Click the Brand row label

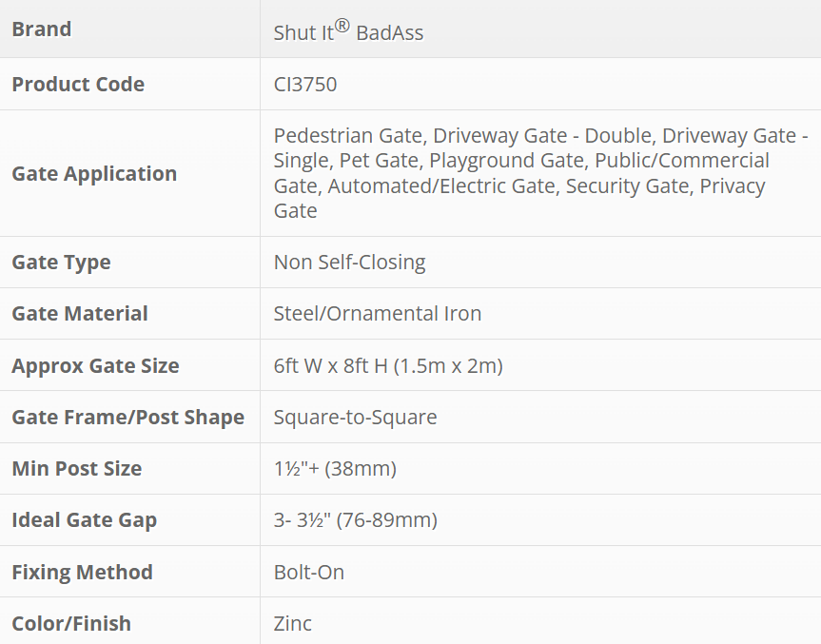[42, 29]
